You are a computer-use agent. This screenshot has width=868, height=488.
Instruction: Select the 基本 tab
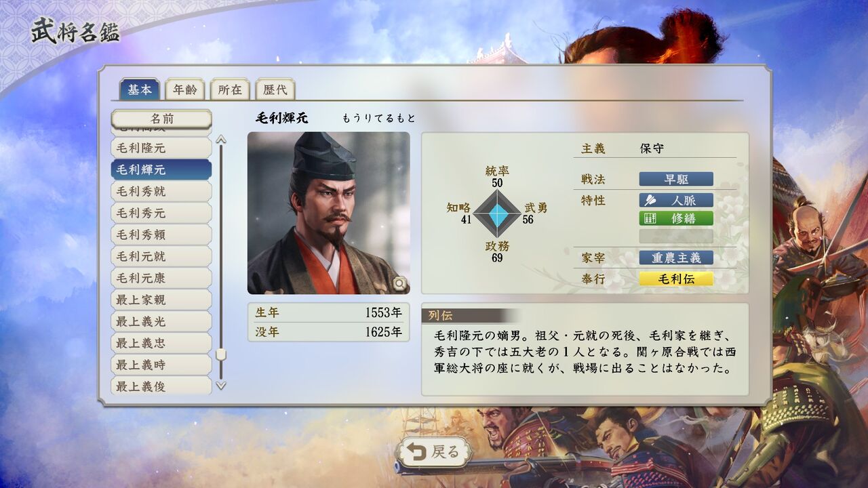(x=140, y=89)
